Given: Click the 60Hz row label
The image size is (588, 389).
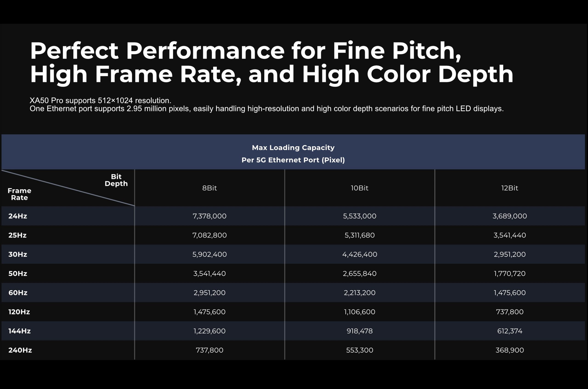Looking at the screenshot, I should [18, 293].
